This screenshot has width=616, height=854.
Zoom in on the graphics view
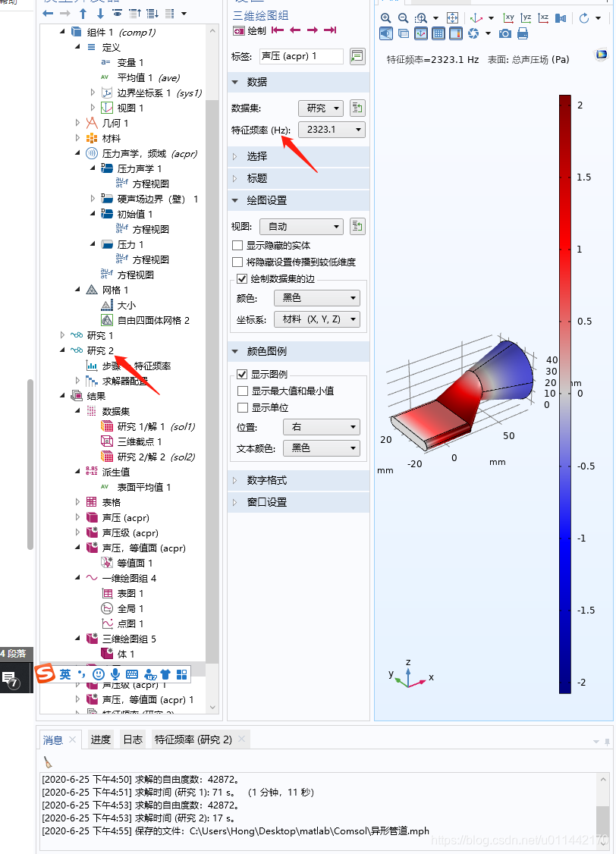pyautogui.click(x=385, y=18)
